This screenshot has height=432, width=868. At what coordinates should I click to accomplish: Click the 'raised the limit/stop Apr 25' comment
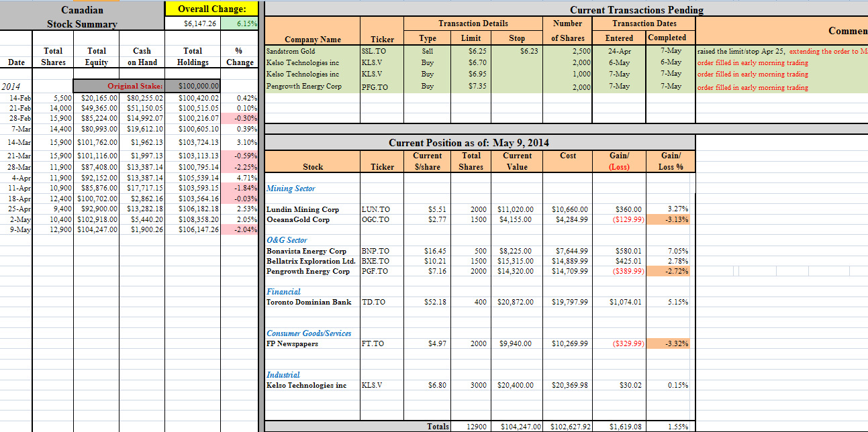(x=741, y=51)
